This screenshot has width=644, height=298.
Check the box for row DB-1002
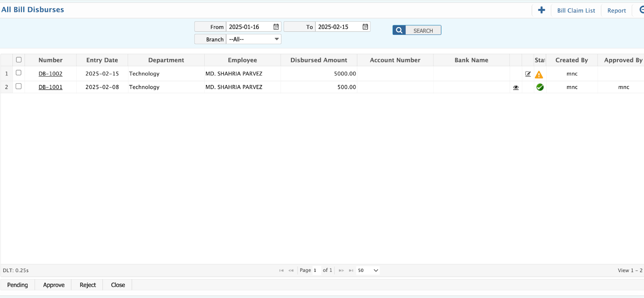[19, 73]
